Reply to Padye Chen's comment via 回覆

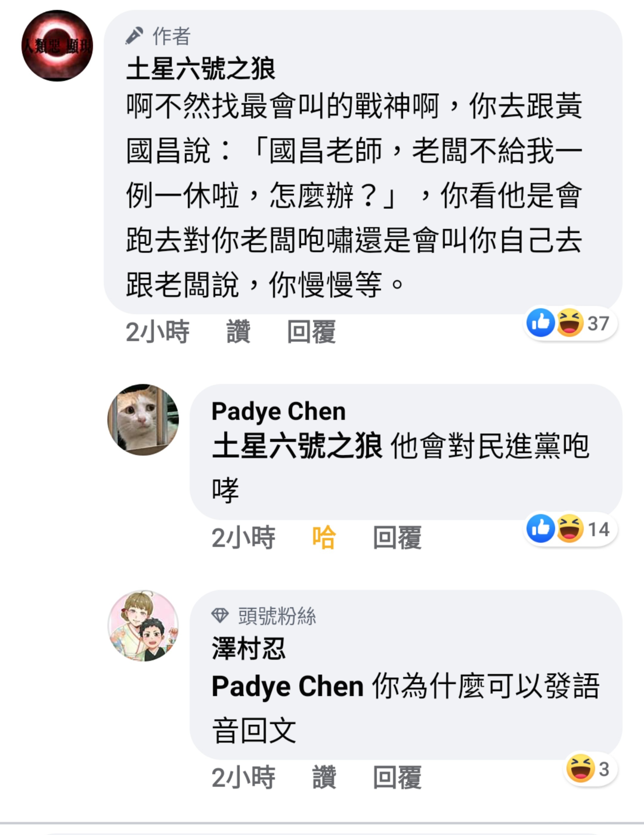397,538
